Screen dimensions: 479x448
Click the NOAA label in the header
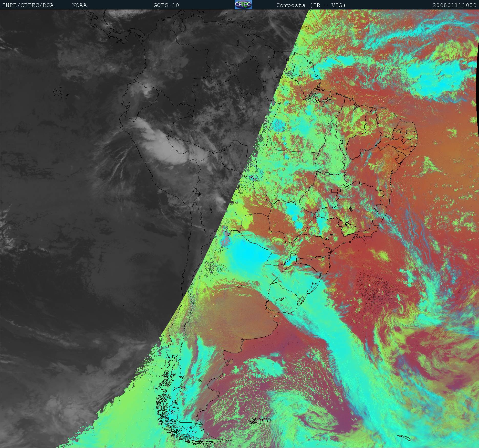click(79, 5)
